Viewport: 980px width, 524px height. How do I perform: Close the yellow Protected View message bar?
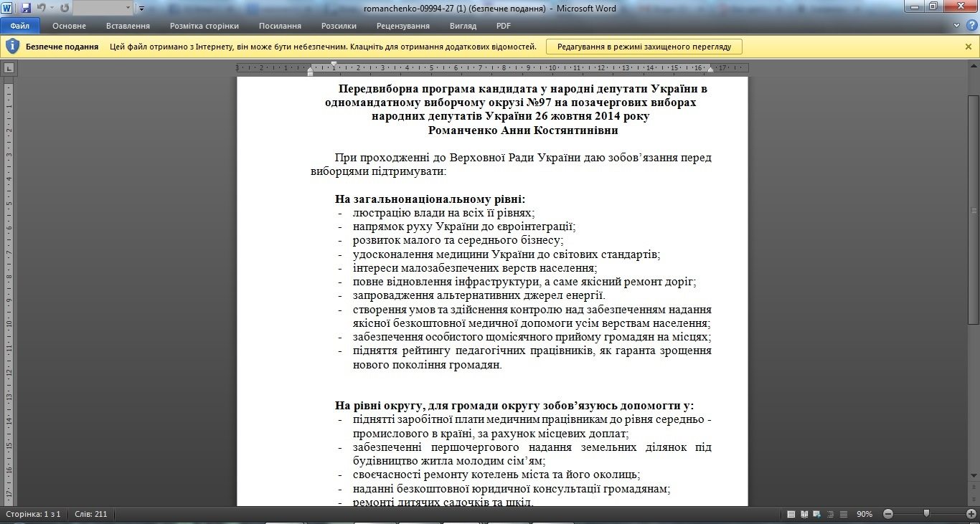[969, 47]
